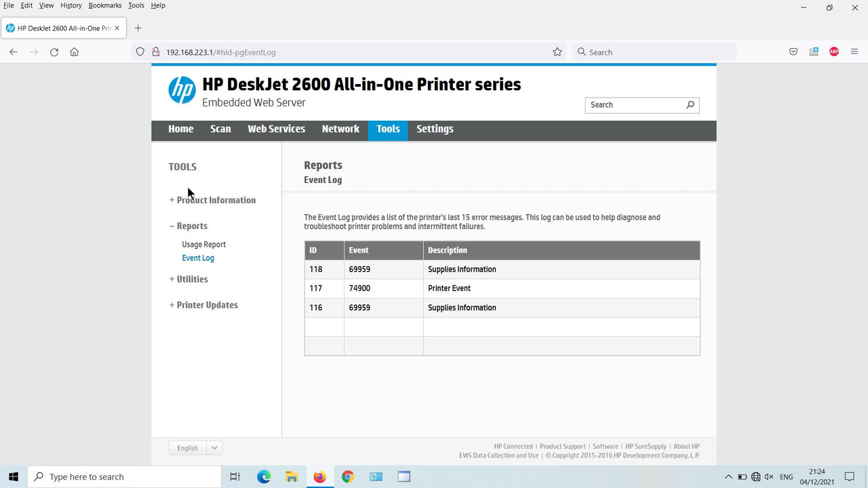Open the Firefox File menu
868x488 pixels.
click(x=9, y=5)
